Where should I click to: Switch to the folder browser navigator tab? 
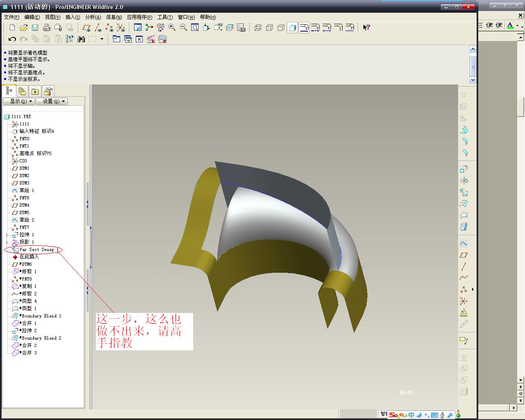22,91
